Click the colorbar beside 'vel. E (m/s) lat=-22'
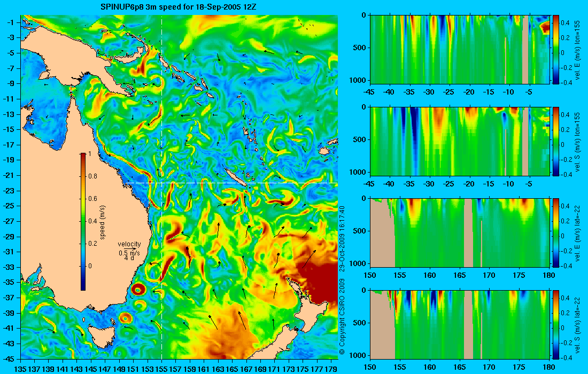Screen dimensions: 588x374 point(556,233)
